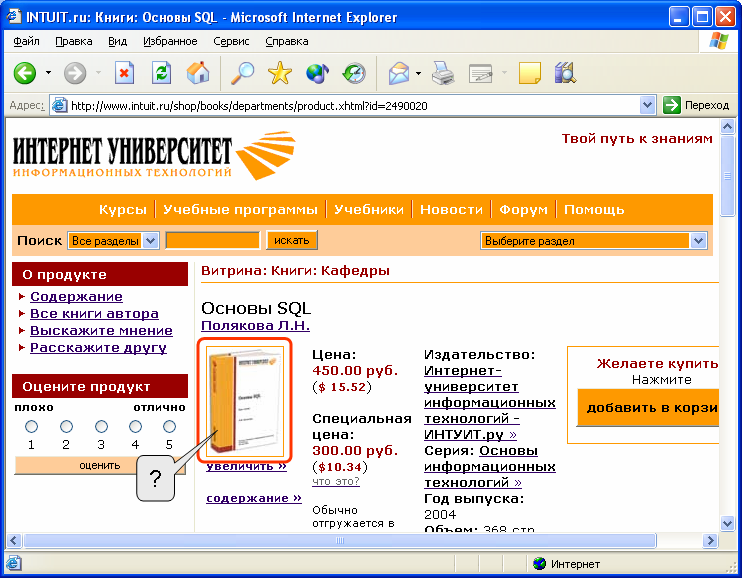742x578 pixels.
Task: Click the увеличить » link
Action: 246,466
